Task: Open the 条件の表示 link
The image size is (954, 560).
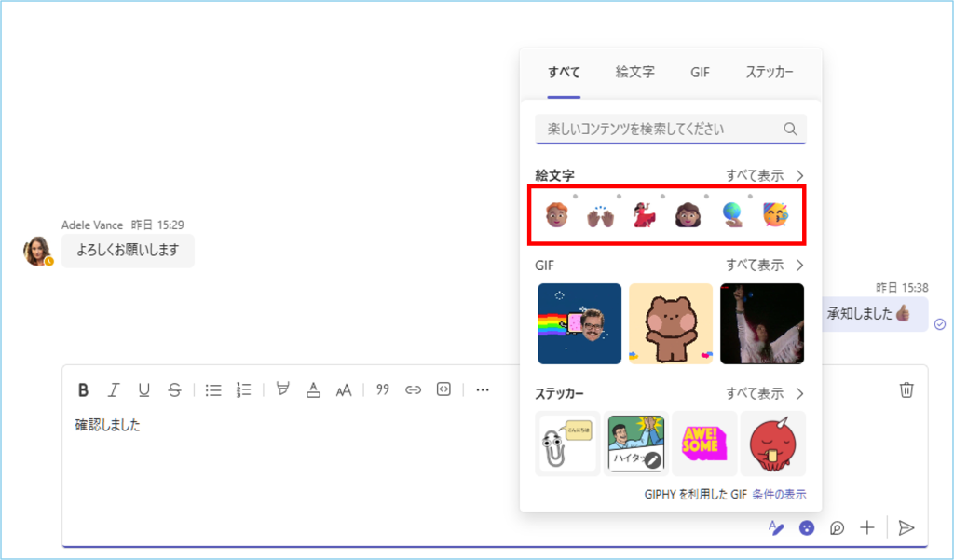Action: [x=779, y=494]
